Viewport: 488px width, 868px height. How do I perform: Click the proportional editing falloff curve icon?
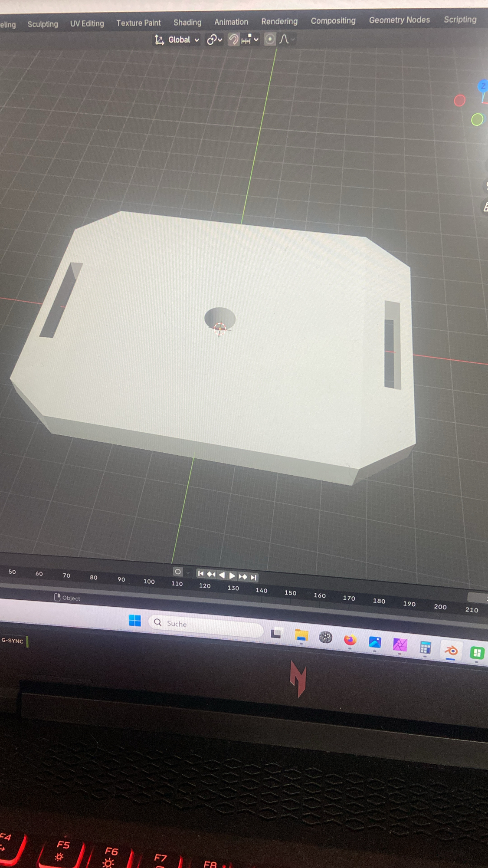pyautogui.click(x=285, y=39)
